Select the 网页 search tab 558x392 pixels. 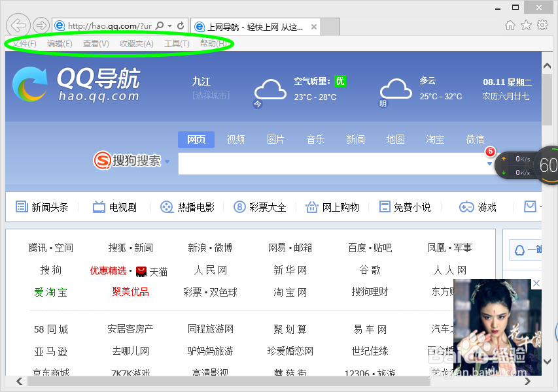(196, 139)
